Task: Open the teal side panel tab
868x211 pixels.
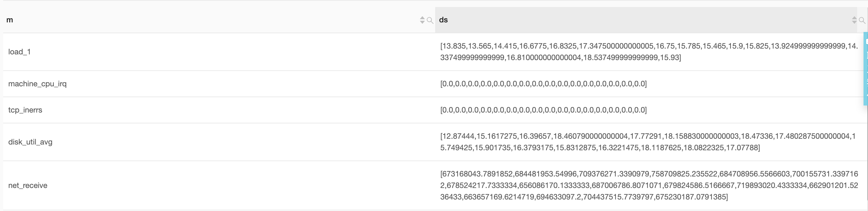Action: pyautogui.click(x=866, y=69)
